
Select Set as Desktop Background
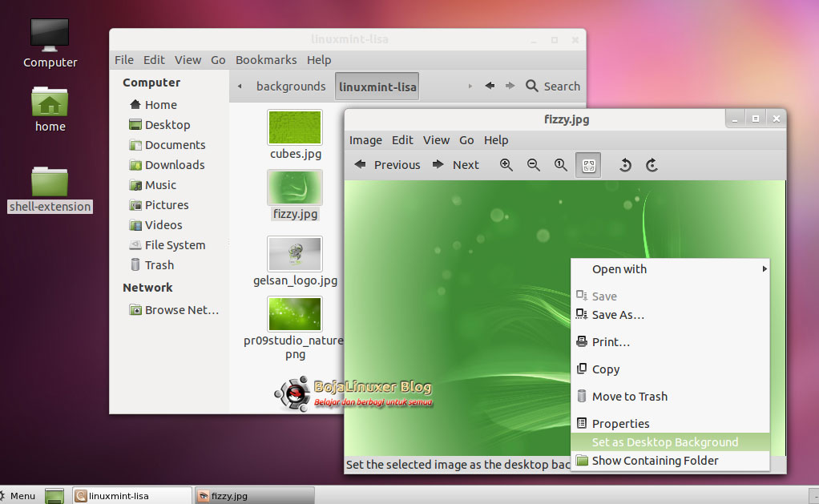coord(670,442)
